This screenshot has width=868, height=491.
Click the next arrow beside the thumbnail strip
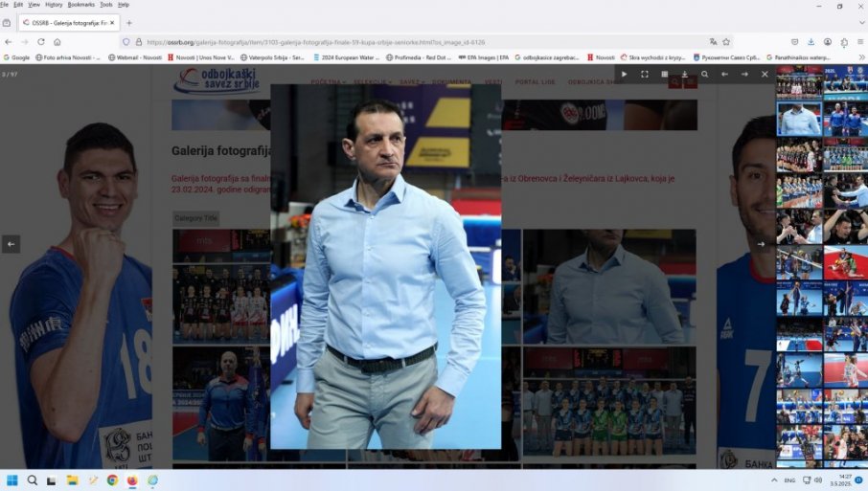click(x=761, y=244)
